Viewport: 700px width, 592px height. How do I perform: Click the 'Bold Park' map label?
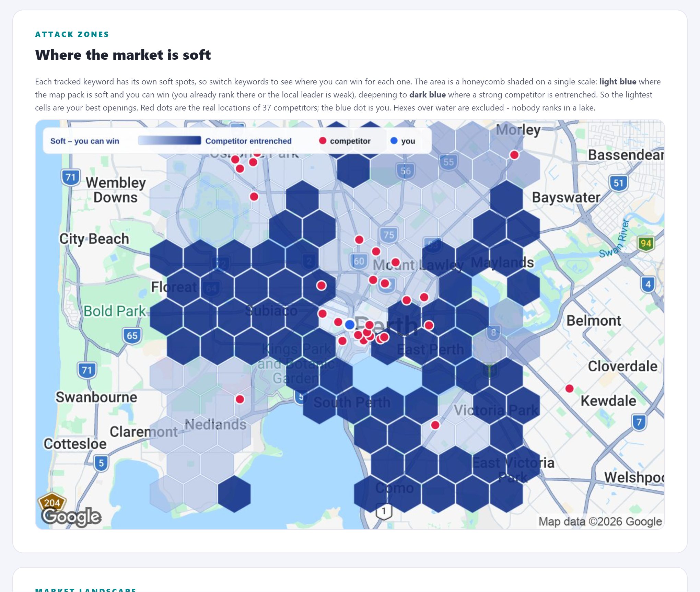115,311
